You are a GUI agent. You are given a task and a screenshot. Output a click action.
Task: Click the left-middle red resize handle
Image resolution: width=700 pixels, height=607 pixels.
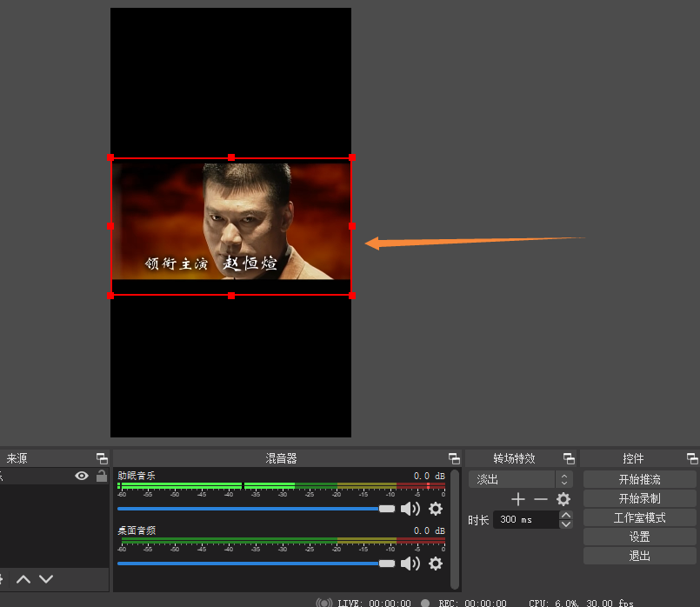tap(110, 226)
